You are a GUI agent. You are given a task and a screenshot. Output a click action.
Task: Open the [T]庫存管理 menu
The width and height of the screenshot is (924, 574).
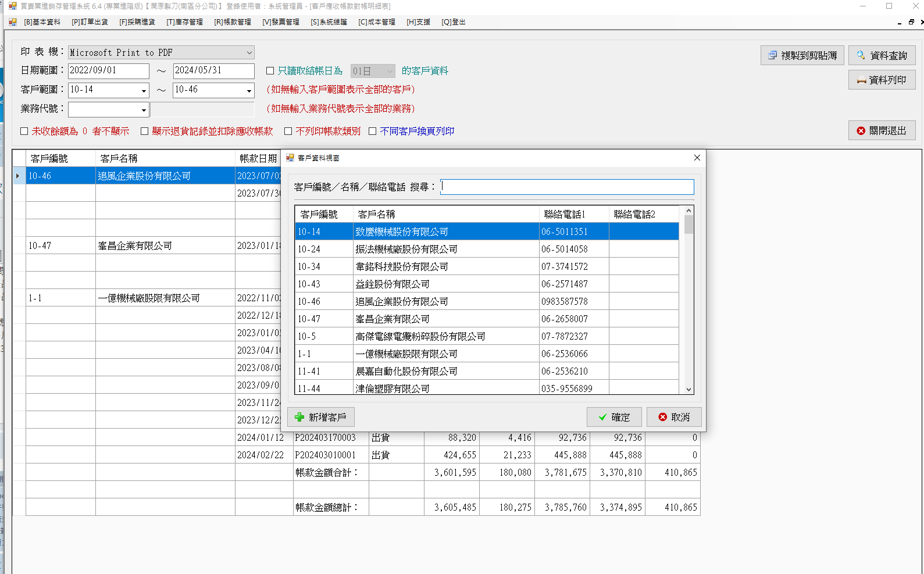point(184,22)
